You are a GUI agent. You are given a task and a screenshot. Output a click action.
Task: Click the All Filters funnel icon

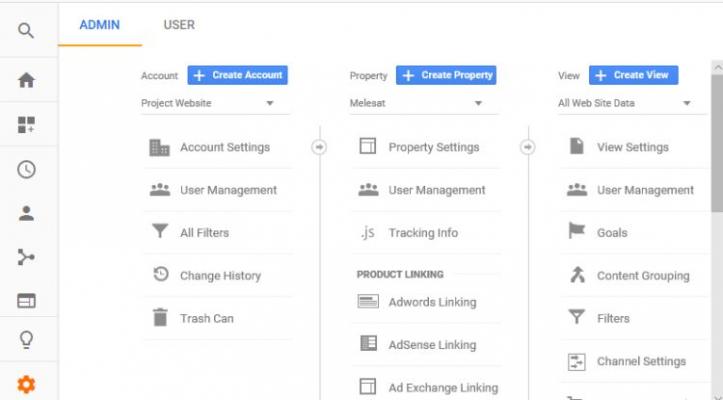tap(160, 231)
